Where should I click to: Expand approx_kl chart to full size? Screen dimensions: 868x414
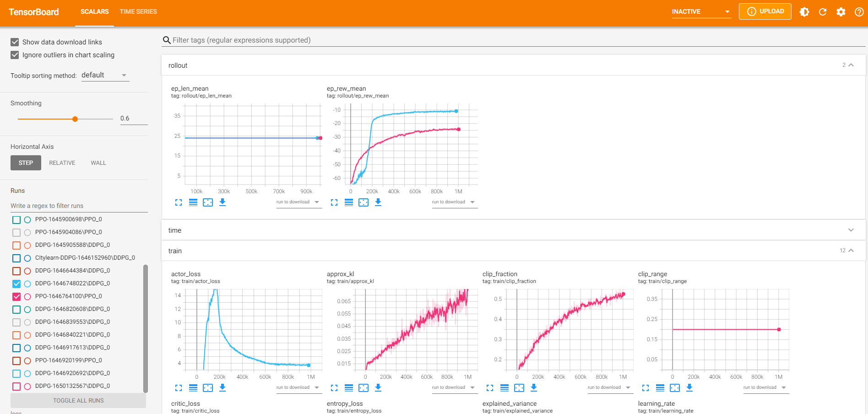tap(334, 388)
